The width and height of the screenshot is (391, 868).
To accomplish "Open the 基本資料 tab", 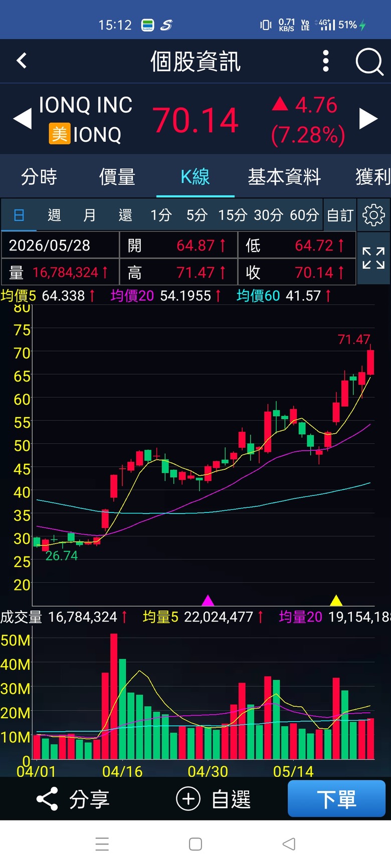I will [284, 177].
